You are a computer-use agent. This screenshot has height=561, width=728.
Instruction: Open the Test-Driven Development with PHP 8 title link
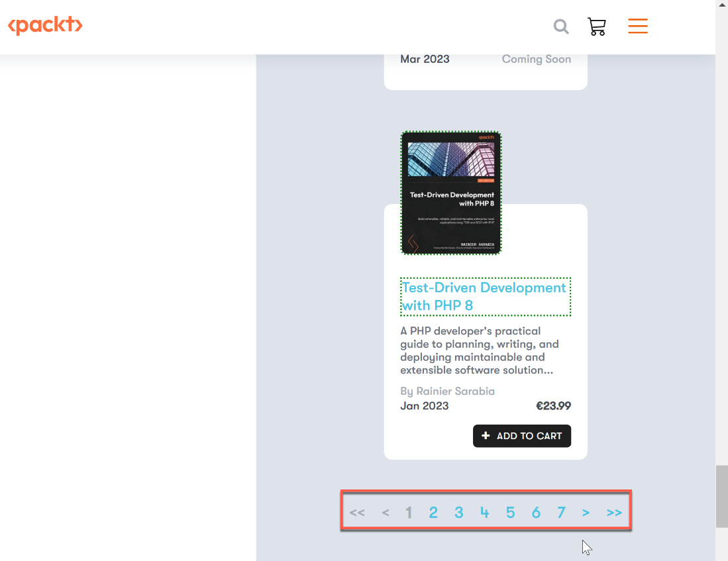[485, 296]
